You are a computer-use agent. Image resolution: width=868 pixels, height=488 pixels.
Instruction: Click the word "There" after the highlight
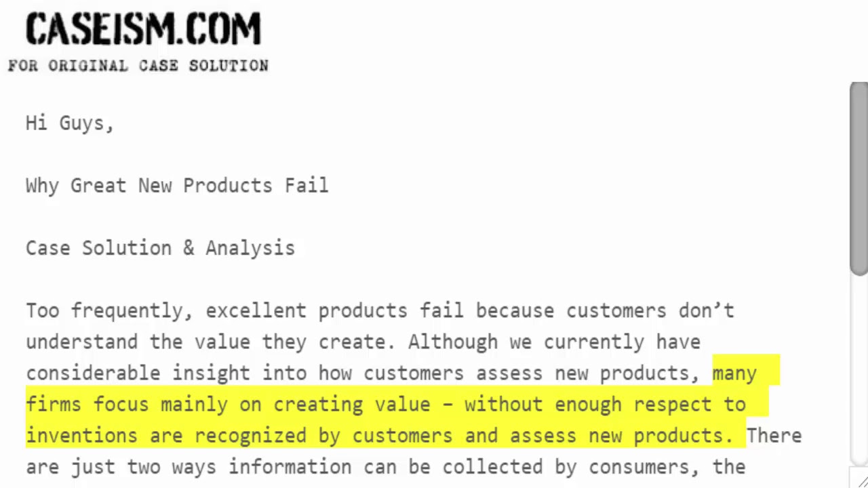pyautogui.click(x=774, y=435)
